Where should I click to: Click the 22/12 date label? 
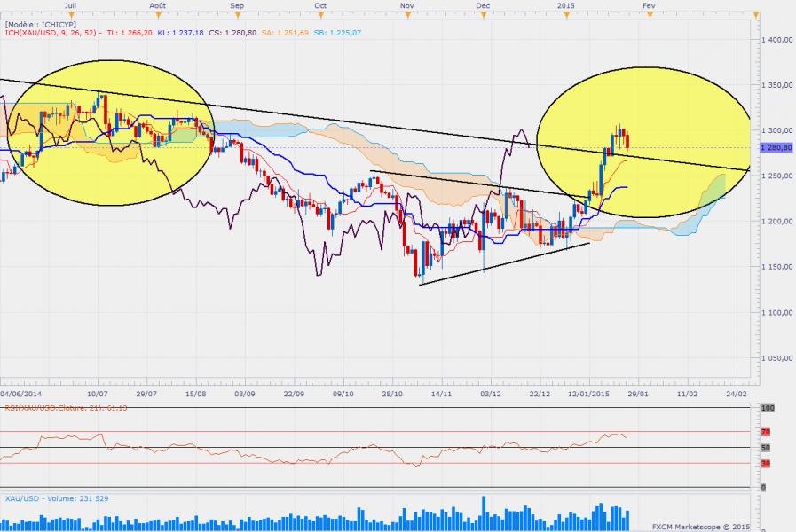(x=540, y=394)
